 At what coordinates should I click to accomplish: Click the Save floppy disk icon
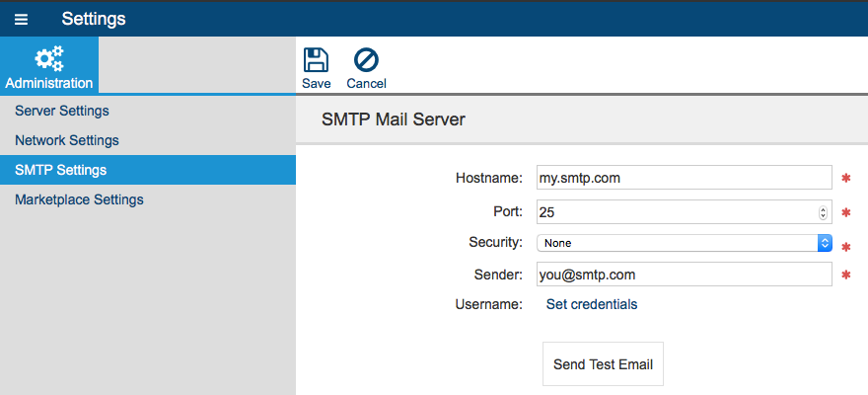(x=316, y=60)
